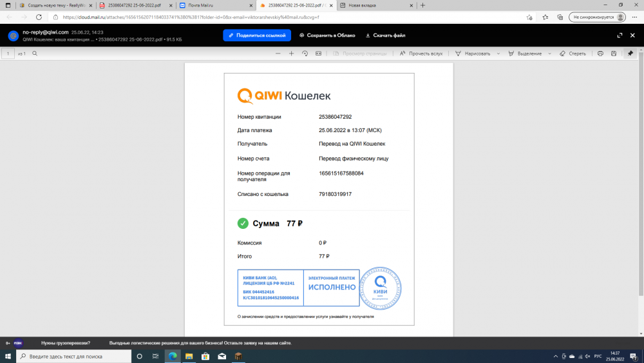The width and height of the screenshot is (644, 363).
Task: Save the PDF with floppy disk icon
Action: point(614,54)
